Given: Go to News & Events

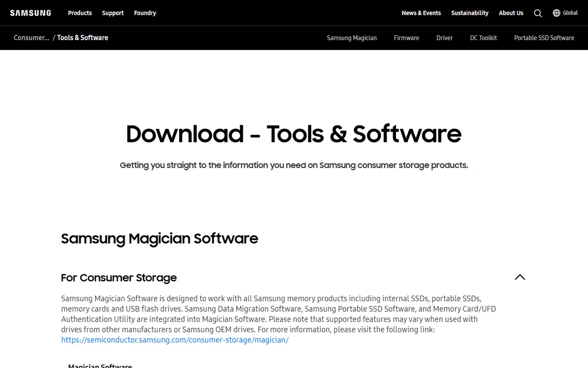Looking at the screenshot, I should [421, 13].
